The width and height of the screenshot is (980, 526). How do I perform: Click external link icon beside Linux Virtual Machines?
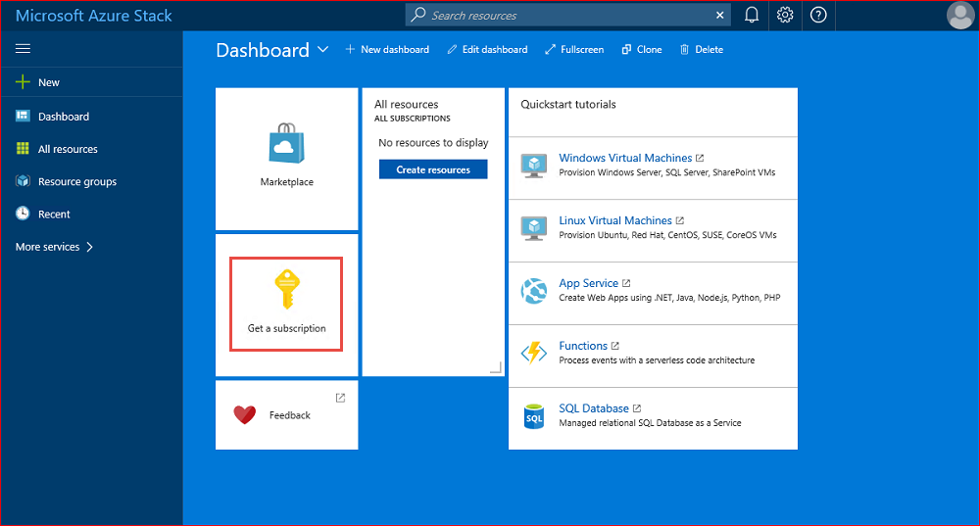(680, 221)
